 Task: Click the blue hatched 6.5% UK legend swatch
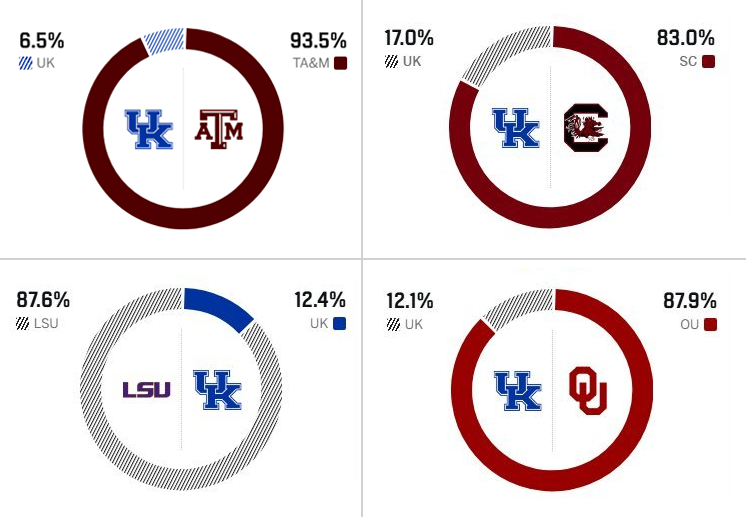pyautogui.click(x=26, y=63)
